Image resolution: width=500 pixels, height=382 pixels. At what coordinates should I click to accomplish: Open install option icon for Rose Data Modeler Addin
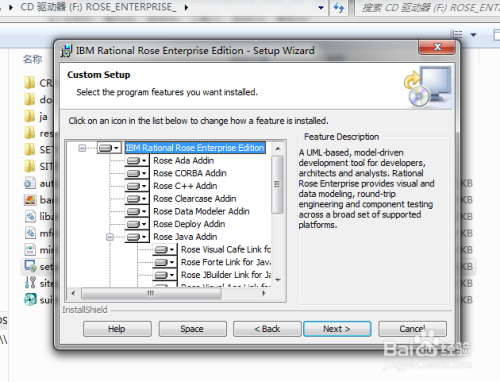[137, 211]
